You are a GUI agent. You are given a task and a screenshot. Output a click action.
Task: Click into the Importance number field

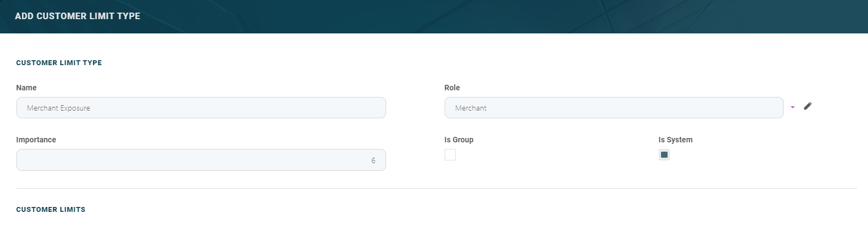201,160
